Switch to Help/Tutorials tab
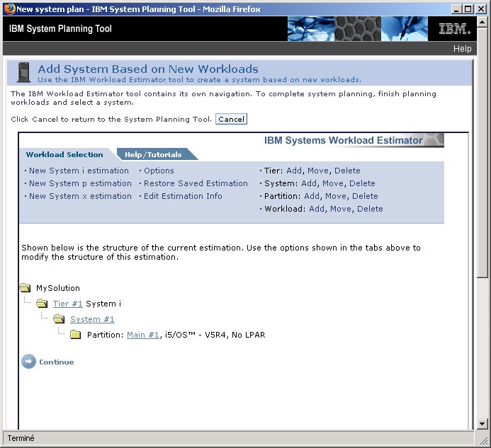Viewport: 491px width, 448px height. 153,154
